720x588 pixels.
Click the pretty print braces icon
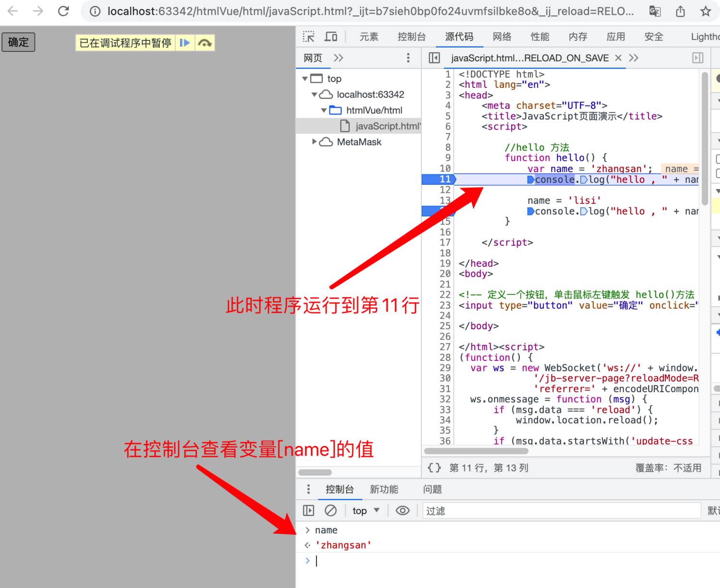click(434, 468)
